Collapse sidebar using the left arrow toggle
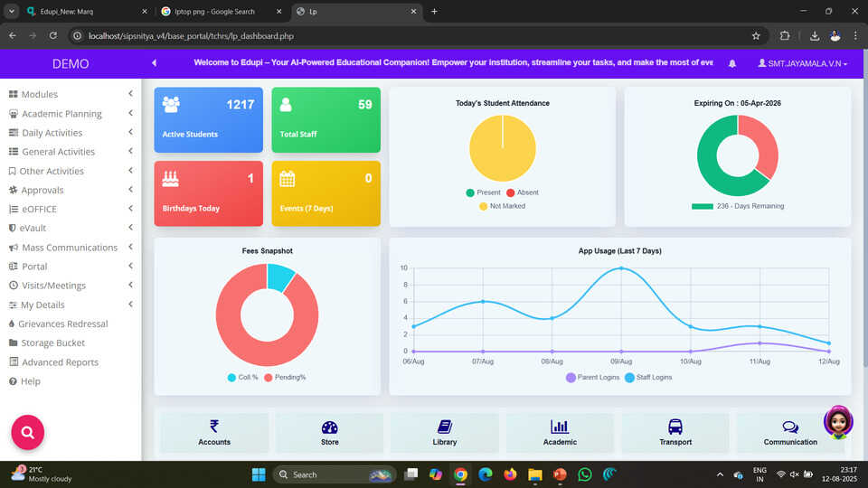868x488 pixels. tap(155, 63)
